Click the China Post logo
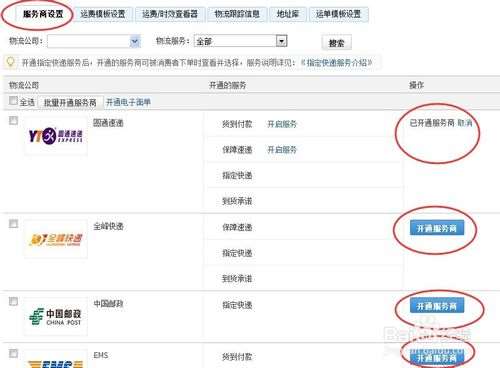500x368 pixels. (56, 317)
